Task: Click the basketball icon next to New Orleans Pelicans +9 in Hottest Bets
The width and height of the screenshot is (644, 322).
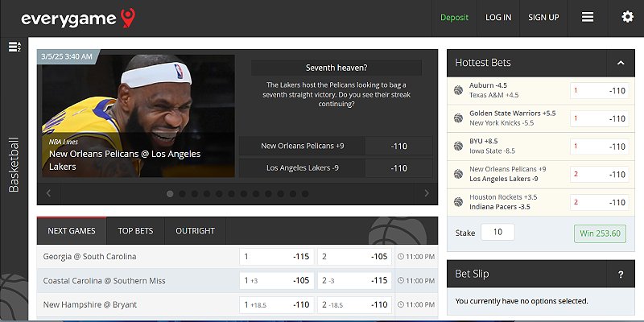Action: [458, 174]
